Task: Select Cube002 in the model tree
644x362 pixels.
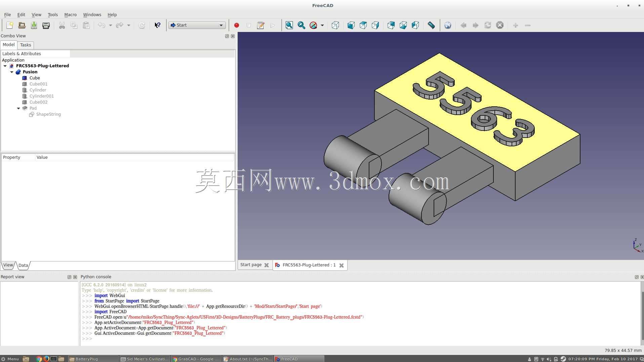Action: [x=38, y=102]
